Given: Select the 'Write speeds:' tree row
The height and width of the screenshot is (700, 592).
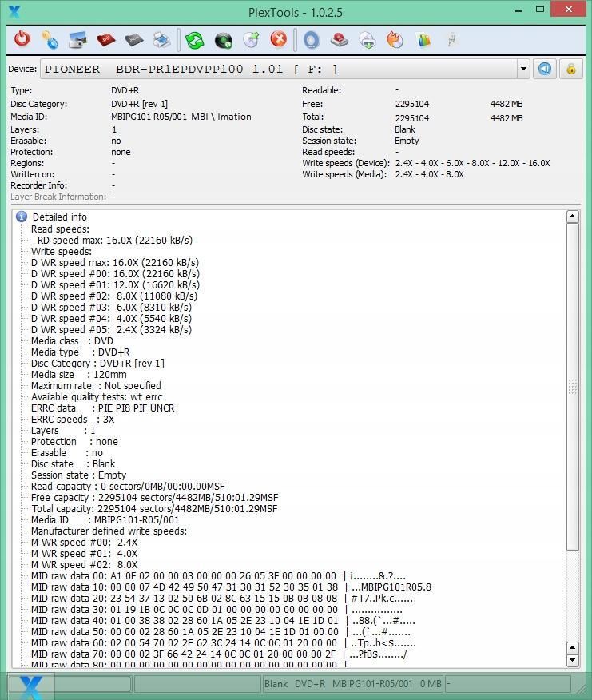Looking at the screenshot, I should pos(62,252).
